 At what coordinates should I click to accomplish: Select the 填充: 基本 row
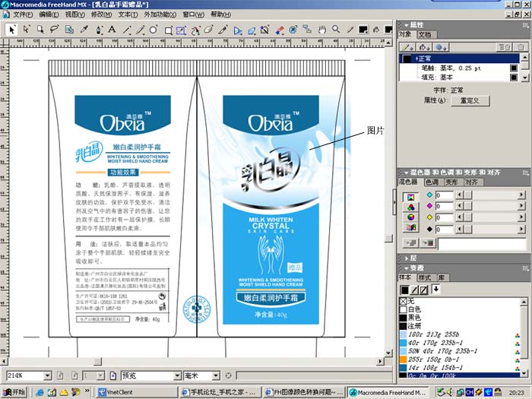tap(459, 77)
